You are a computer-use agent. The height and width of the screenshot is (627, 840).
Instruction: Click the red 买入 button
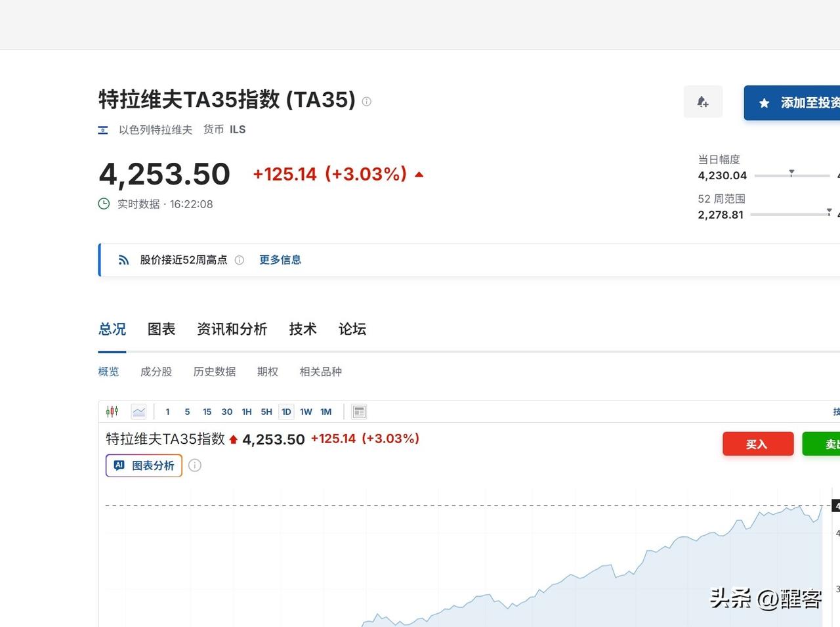[x=758, y=444]
